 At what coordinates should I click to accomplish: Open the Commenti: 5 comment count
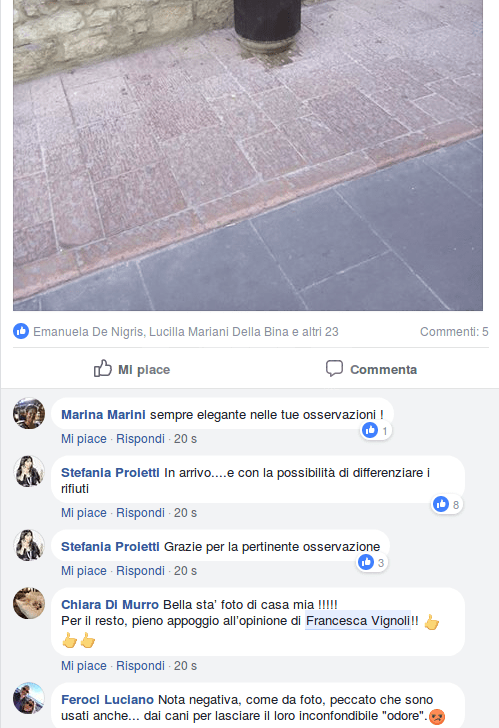point(454,332)
